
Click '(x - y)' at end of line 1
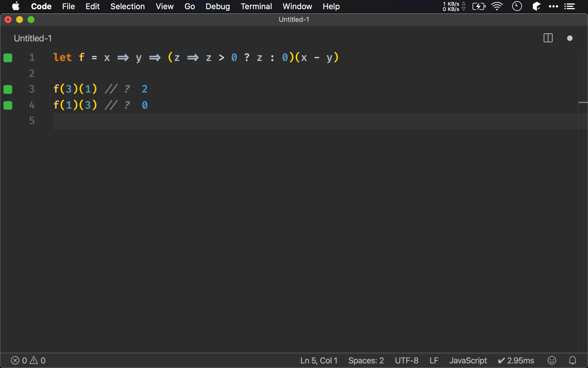[x=317, y=57]
